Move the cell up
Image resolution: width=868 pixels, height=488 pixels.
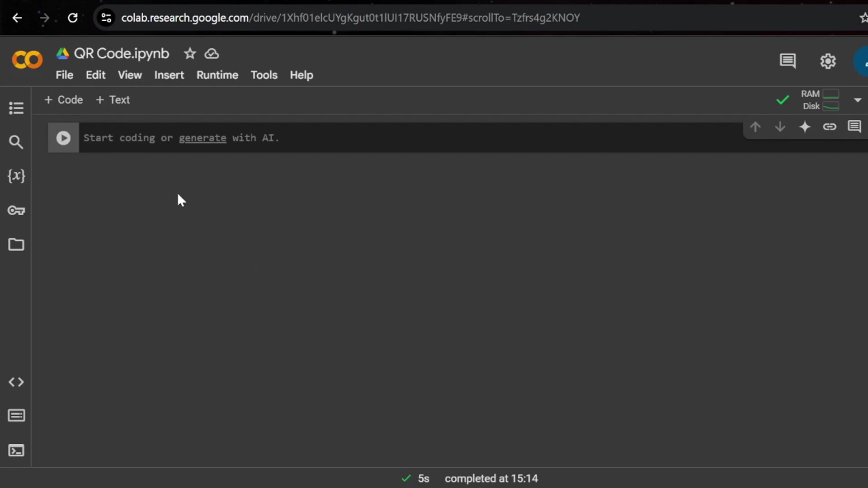pyautogui.click(x=755, y=127)
